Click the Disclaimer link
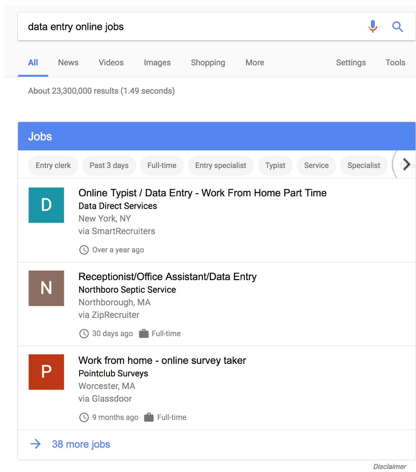 click(x=390, y=466)
